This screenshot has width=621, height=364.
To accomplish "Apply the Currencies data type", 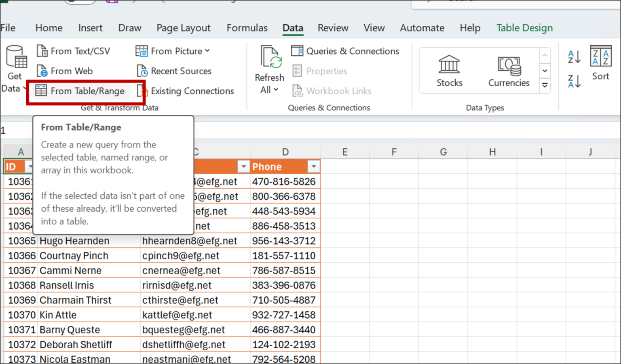I will pos(509,70).
